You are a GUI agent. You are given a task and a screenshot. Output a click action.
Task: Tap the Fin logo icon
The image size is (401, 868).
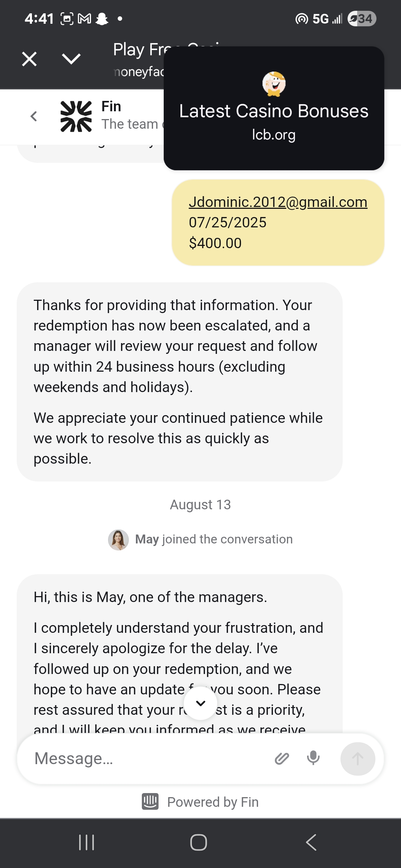tap(76, 116)
